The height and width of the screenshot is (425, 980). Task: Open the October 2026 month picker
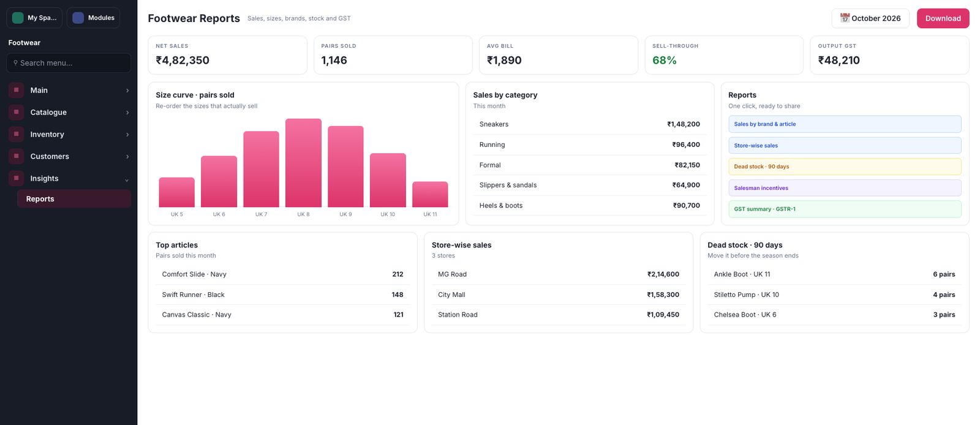coord(870,18)
